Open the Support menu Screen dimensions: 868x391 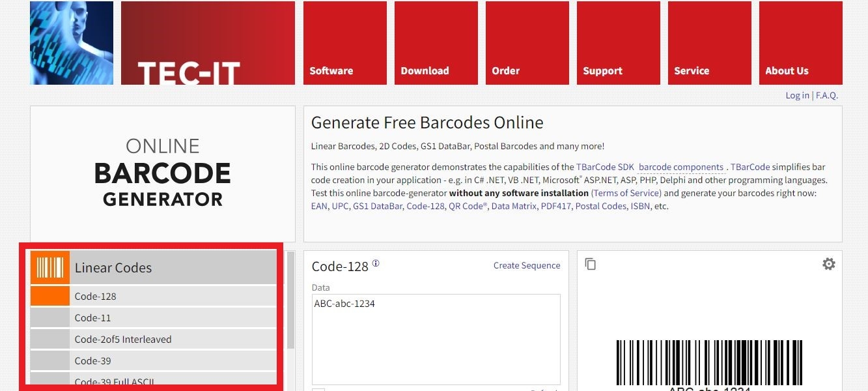(x=619, y=43)
